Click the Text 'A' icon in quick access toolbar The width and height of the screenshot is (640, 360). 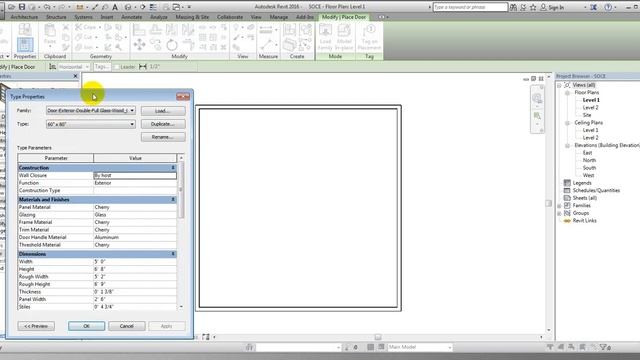click(x=115, y=7)
